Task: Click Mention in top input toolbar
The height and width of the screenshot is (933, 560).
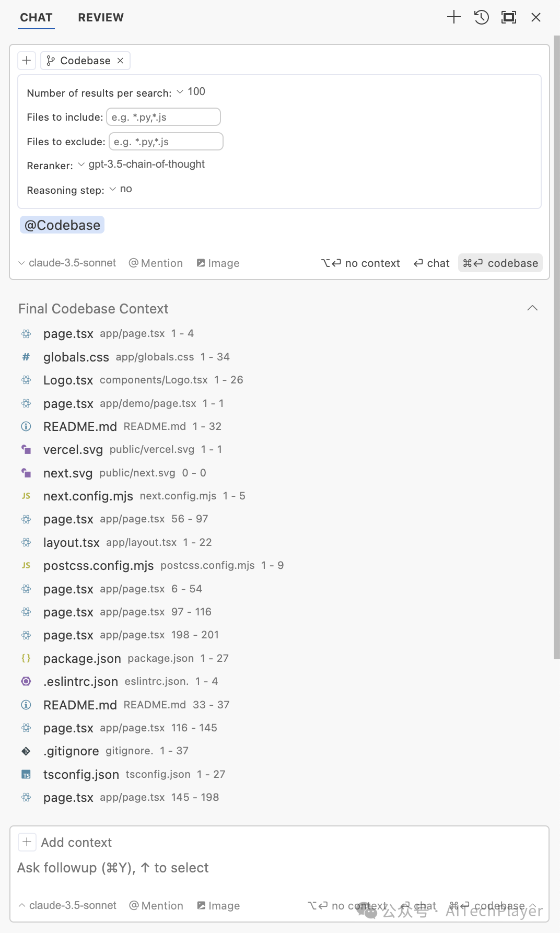Action: point(156,263)
